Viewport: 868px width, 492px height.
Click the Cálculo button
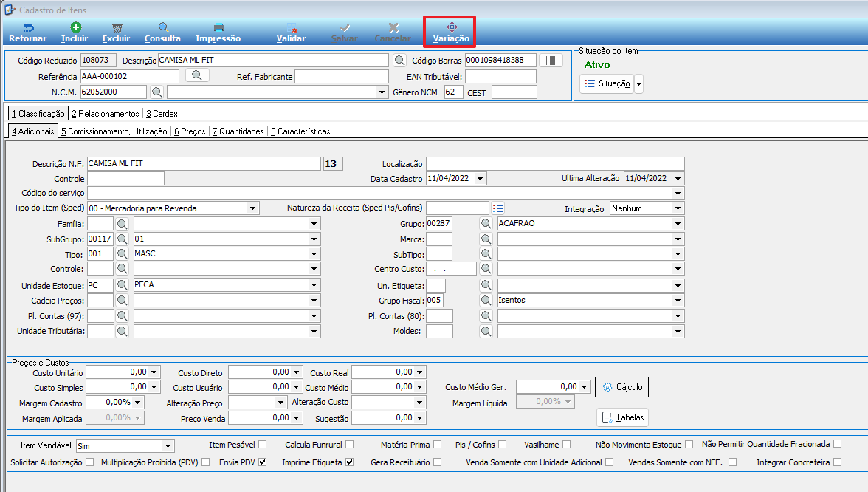click(x=621, y=387)
